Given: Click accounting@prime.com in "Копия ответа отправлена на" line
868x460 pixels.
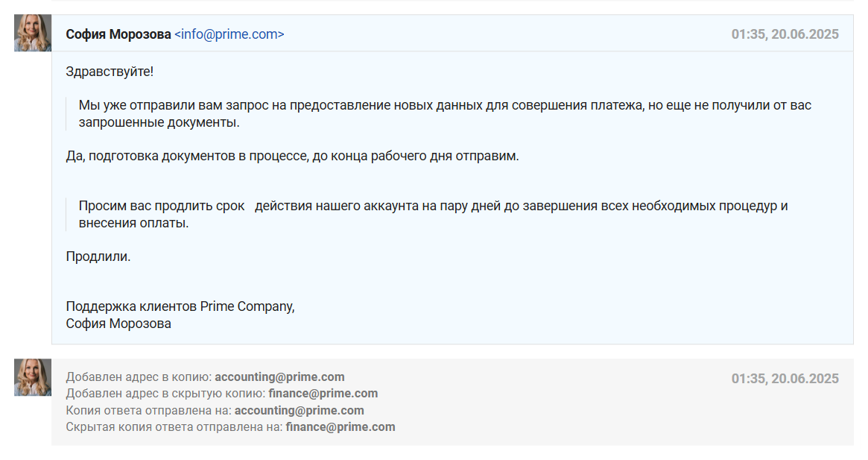Looking at the screenshot, I should [299, 411].
